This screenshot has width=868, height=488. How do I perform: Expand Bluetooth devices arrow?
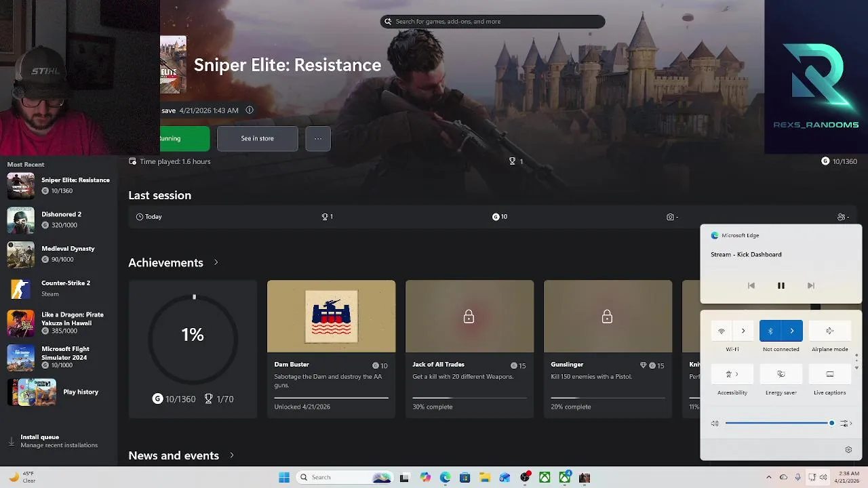coord(792,331)
